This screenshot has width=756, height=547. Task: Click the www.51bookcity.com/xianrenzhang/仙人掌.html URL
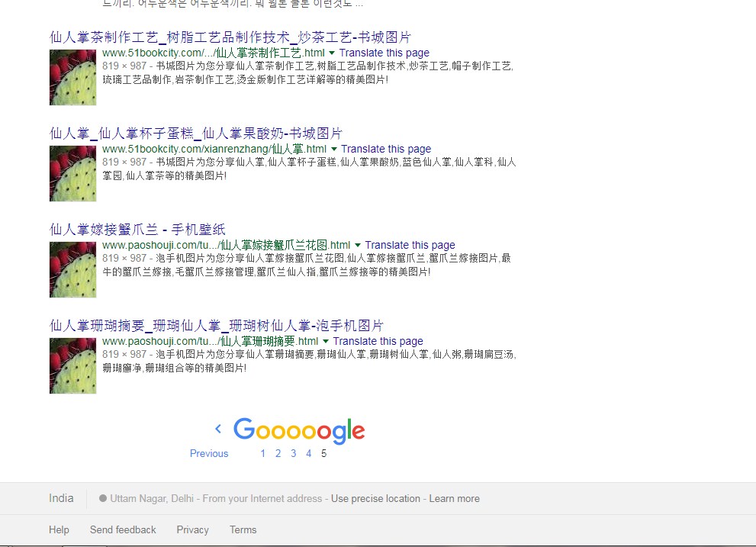point(214,149)
